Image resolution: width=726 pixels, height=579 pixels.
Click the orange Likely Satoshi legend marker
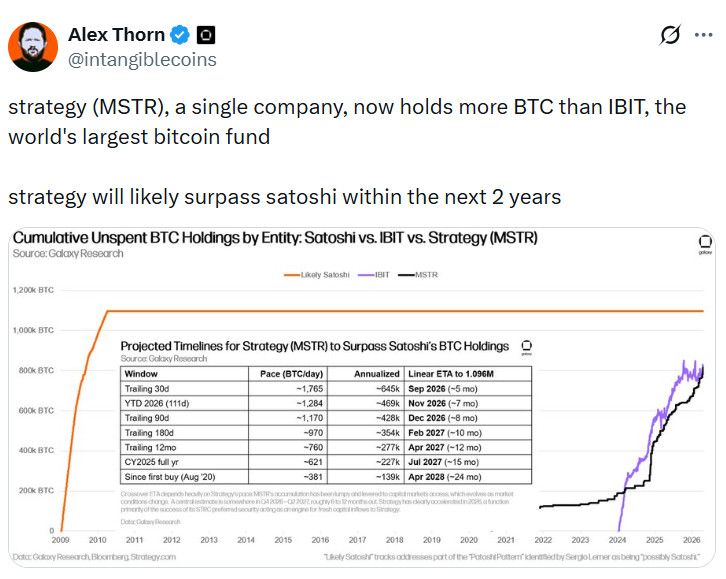(x=291, y=274)
